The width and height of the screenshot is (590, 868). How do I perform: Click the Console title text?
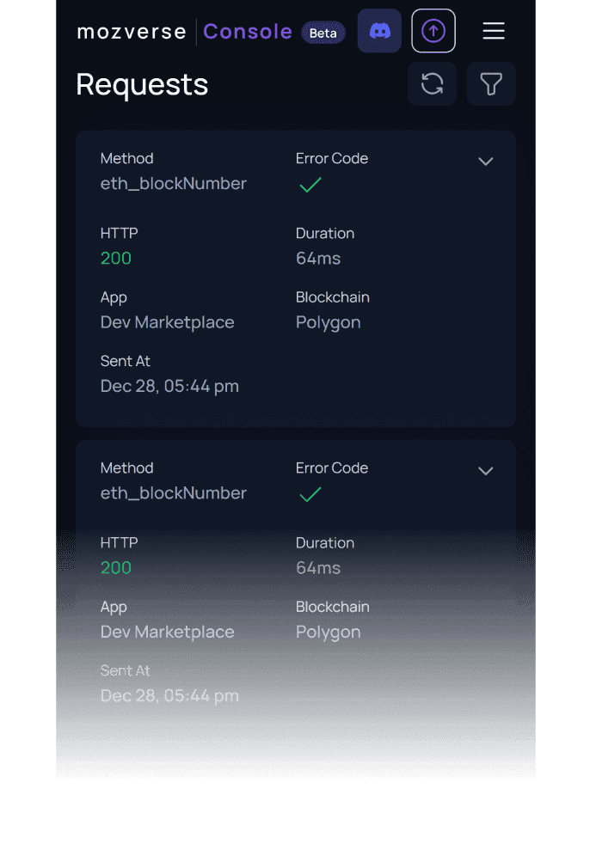pyautogui.click(x=248, y=32)
